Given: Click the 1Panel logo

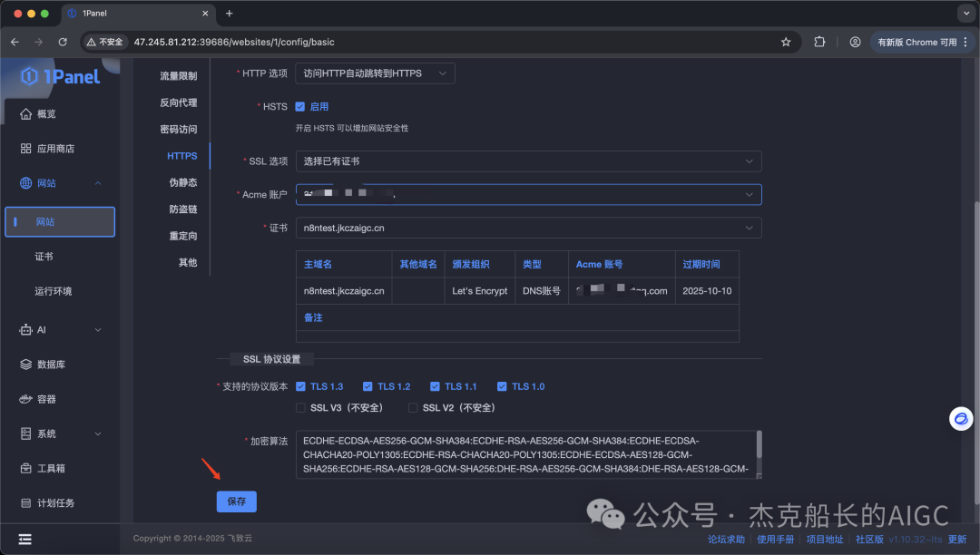Looking at the screenshot, I should [x=61, y=77].
